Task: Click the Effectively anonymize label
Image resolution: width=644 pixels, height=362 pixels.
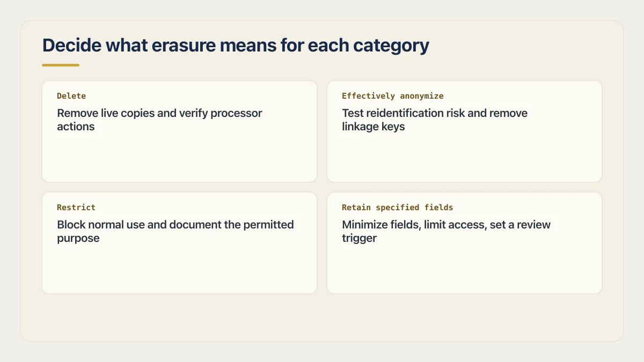Action: pyautogui.click(x=393, y=96)
